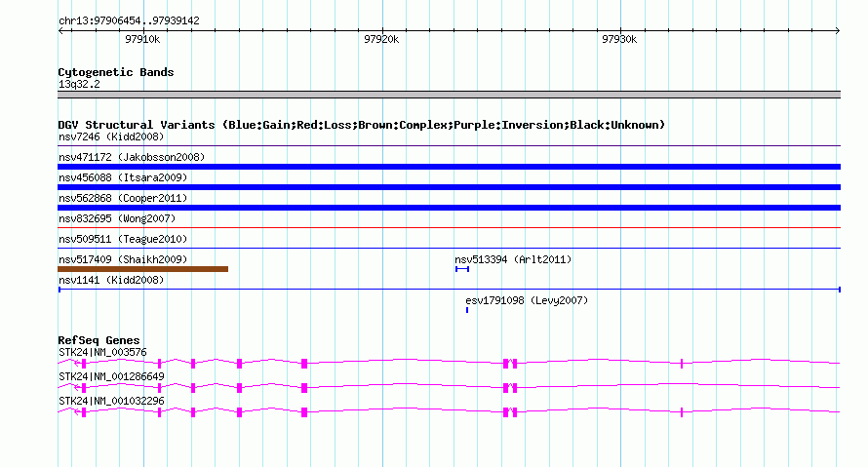Click the blue gain bar under nsv471172

(449, 167)
